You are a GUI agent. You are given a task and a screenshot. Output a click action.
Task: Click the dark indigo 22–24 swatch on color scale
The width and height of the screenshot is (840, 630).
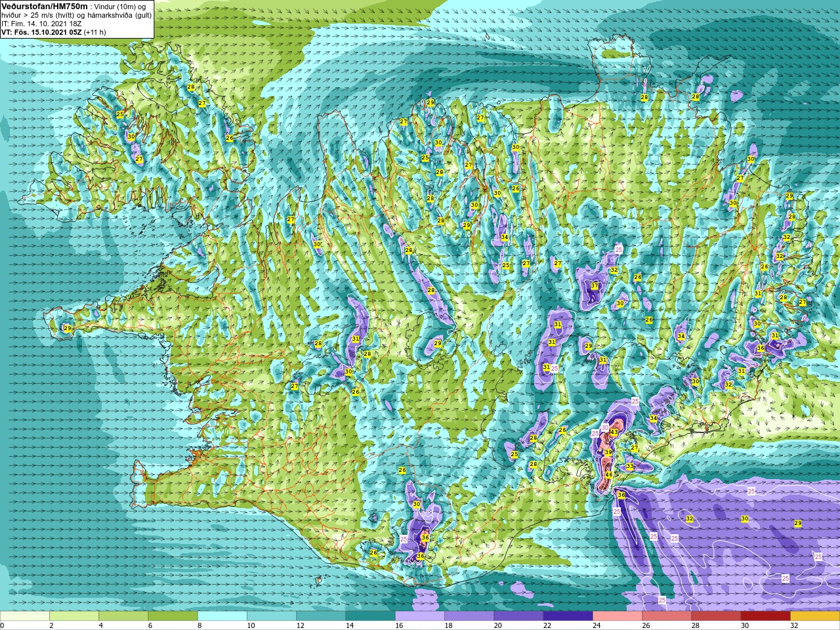(x=568, y=616)
